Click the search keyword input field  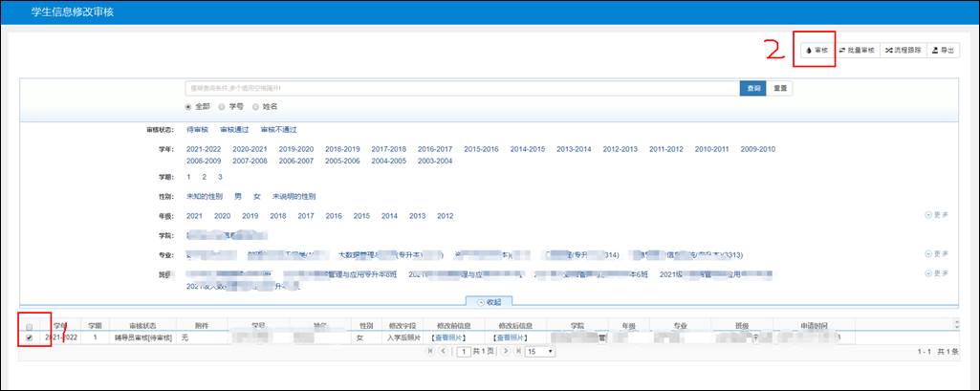tap(462, 88)
